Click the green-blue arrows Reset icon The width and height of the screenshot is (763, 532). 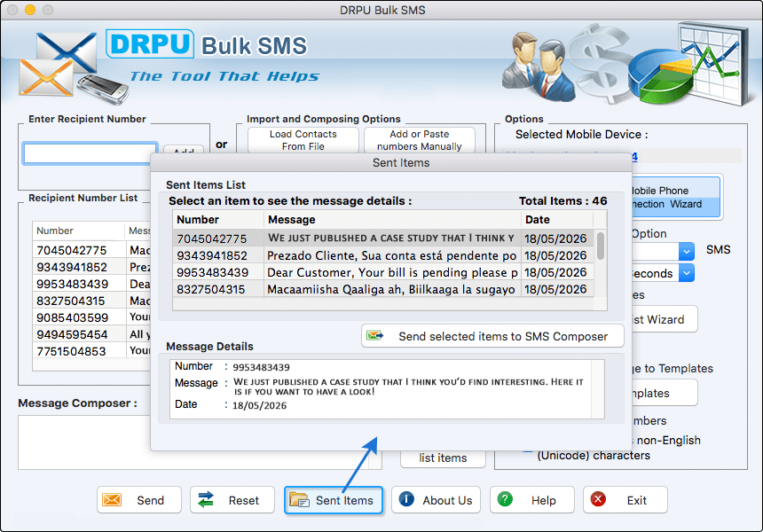[206, 499]
